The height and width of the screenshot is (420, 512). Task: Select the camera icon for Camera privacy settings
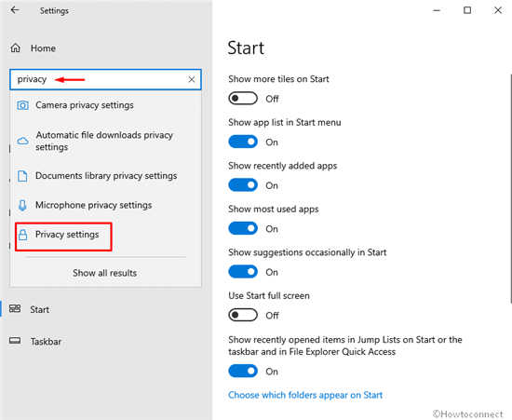[x=22, y=105]
